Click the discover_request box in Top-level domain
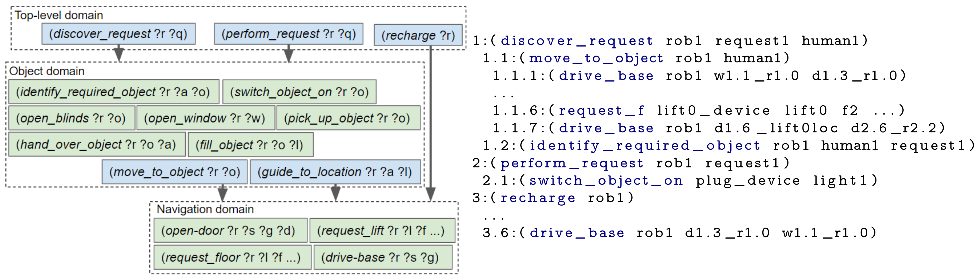 pos(118,34)
